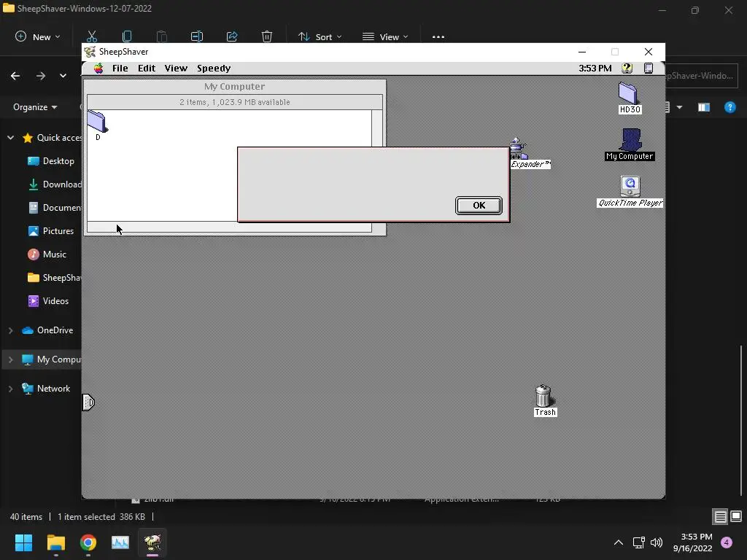Show hidden system tray icons
This screenshot has width=747, height=560.
[619, 542]
